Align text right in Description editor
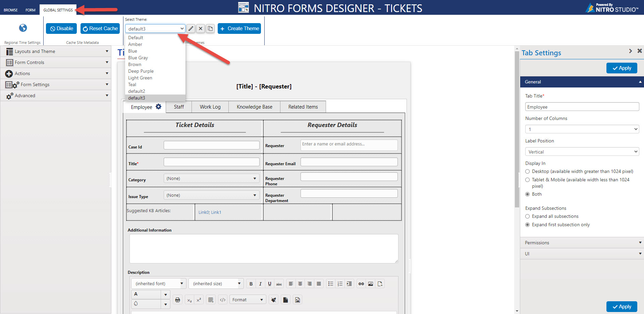Viewport: 644px width, 314px height. pyautogui.click(x=310, y=284)
